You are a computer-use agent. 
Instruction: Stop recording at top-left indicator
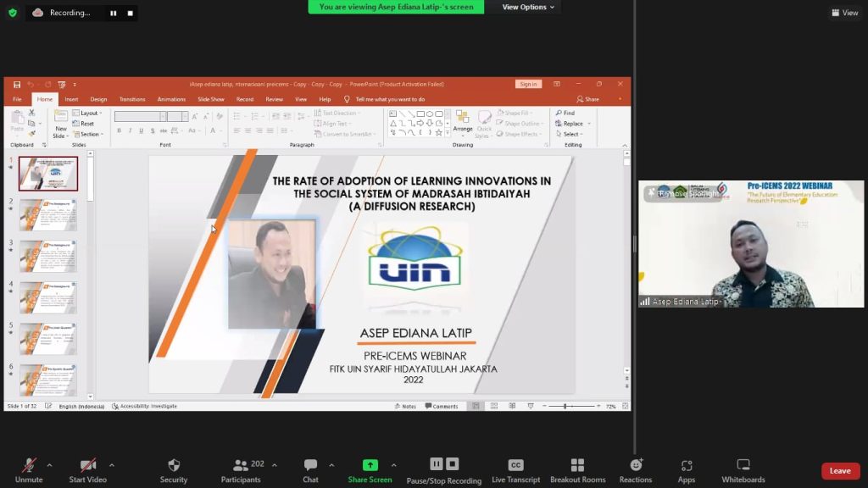(130, 14)
